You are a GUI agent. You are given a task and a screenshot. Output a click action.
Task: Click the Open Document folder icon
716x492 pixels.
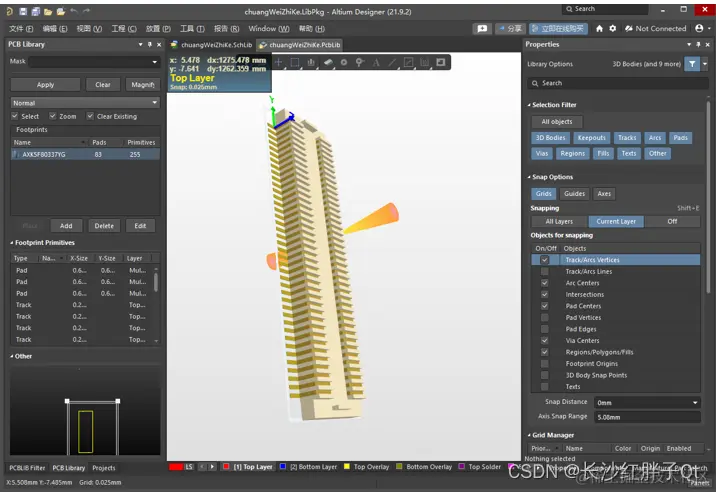point(48,11)
